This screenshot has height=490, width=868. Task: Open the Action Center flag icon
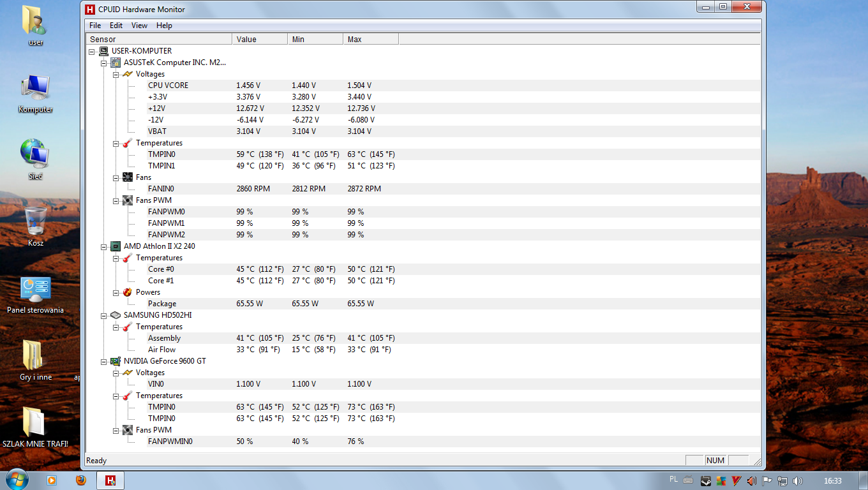767,480
